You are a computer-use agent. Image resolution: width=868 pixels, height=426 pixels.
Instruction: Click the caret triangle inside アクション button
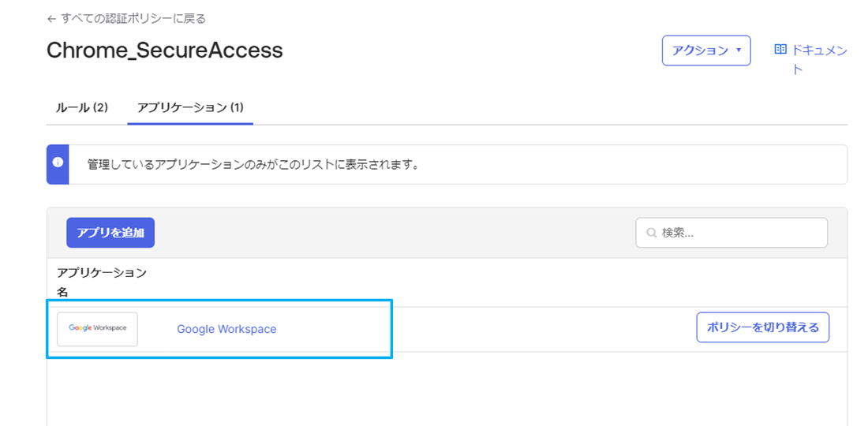739,50
